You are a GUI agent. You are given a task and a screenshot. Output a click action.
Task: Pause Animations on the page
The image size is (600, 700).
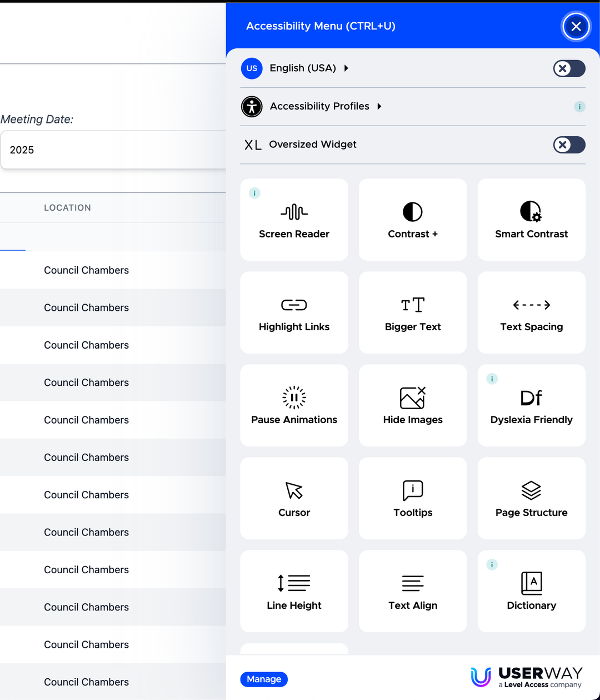pos(294,406)
